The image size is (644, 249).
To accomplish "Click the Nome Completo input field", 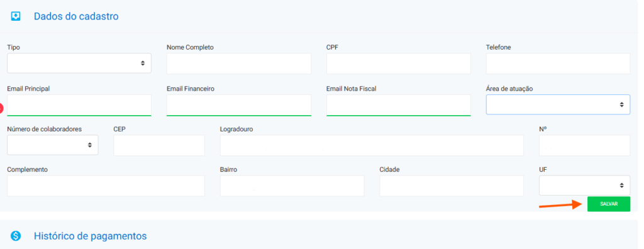I will [238, 64].
